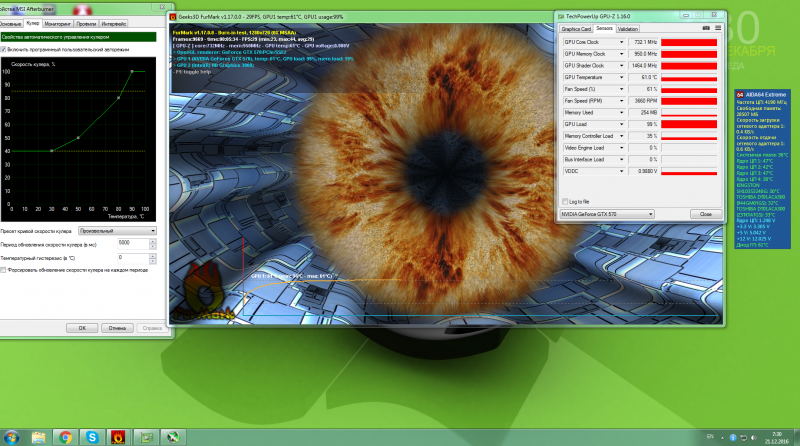Screen dimensions: 800x446
Task: Toggle force fan speed update each period checkbox
Action: 3,270
